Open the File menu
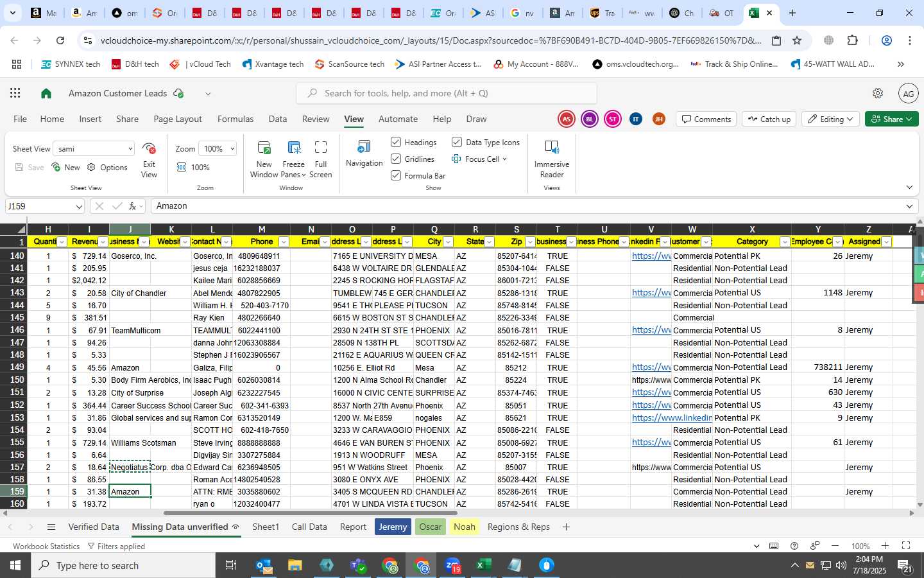The image size is (924, 578). click(x=20, y=119)
